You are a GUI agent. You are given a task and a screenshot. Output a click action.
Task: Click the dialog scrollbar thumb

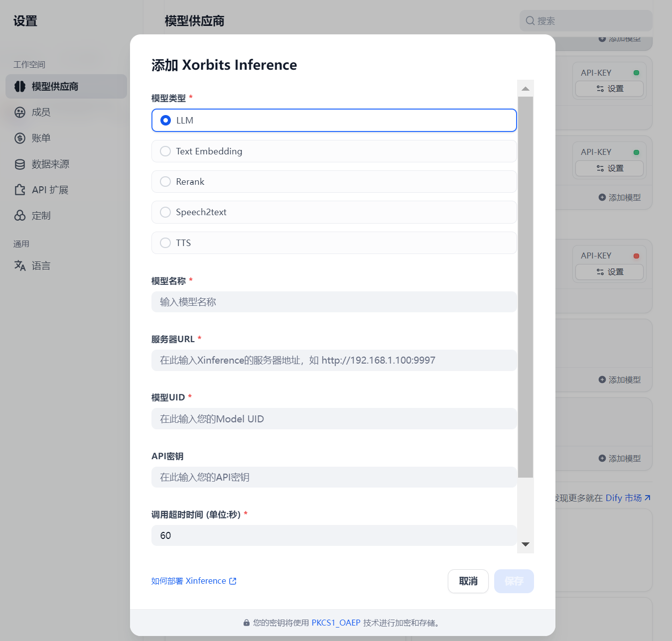[526, 287]
